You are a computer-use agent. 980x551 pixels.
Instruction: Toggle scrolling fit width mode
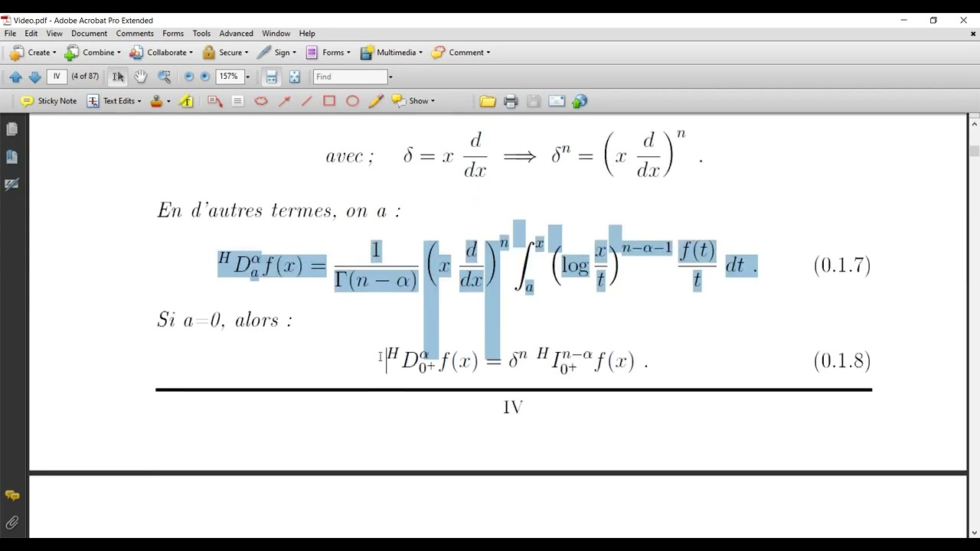pyautogui.click(x=271, y=77)
